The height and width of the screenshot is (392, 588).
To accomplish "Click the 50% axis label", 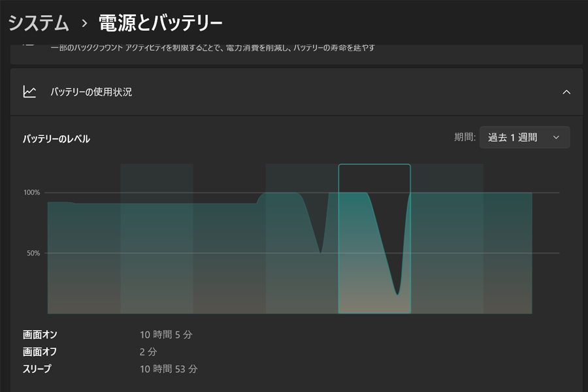I will (33, 253).
